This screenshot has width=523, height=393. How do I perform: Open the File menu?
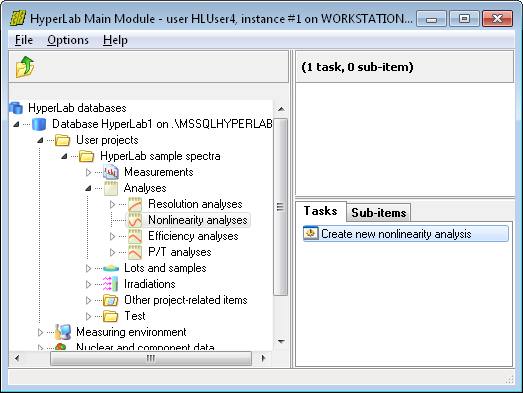click(24, 40)
